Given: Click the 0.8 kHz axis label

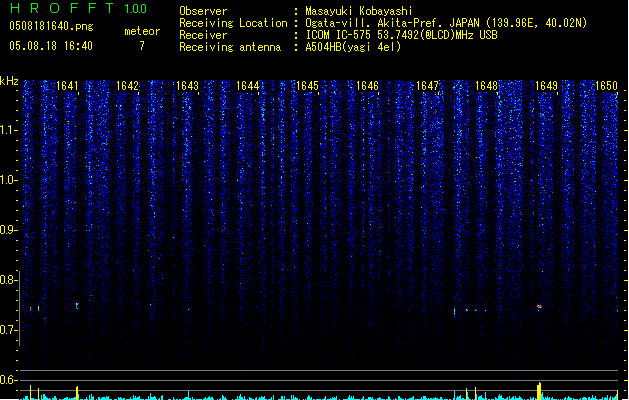Looking at the screenshot, I should pyautogui.click(x=8, y=280).
